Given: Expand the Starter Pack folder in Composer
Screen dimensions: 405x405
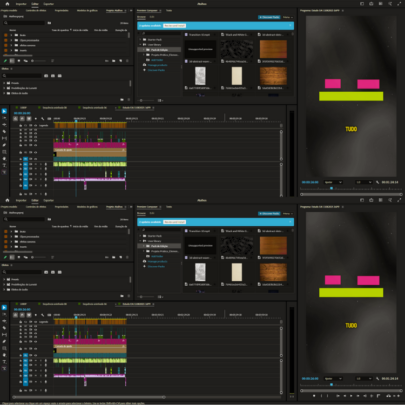Looking at the screenshot, I should (x=140, y=236).
